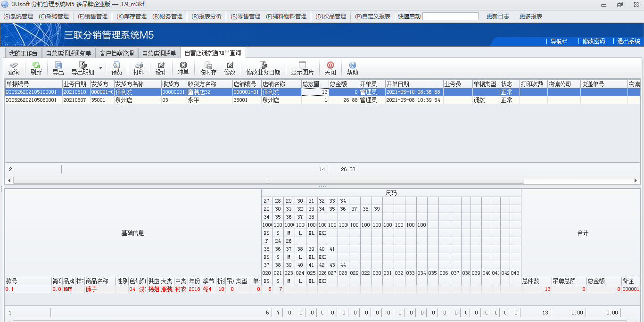This screenshot has height=322, width=644.
Task: Click the horizontal scrollbar right arrow
Action: point(636,180)
